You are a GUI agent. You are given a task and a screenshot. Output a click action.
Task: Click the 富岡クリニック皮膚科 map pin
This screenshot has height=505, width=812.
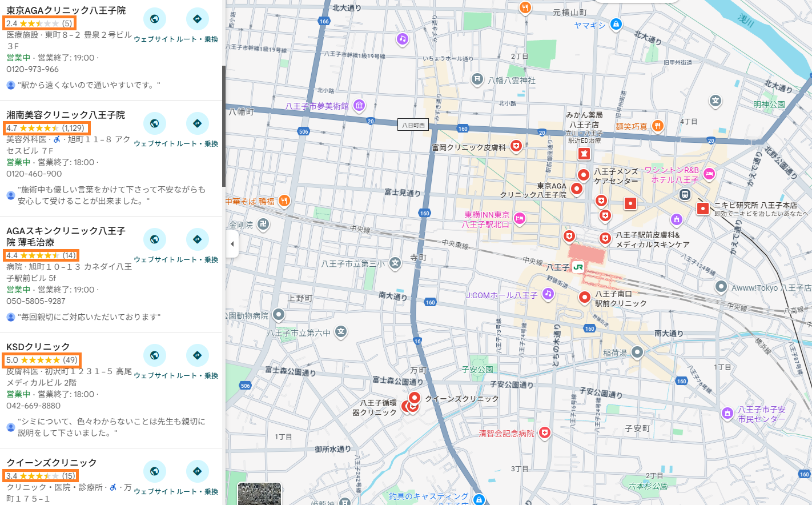(516, 146)
